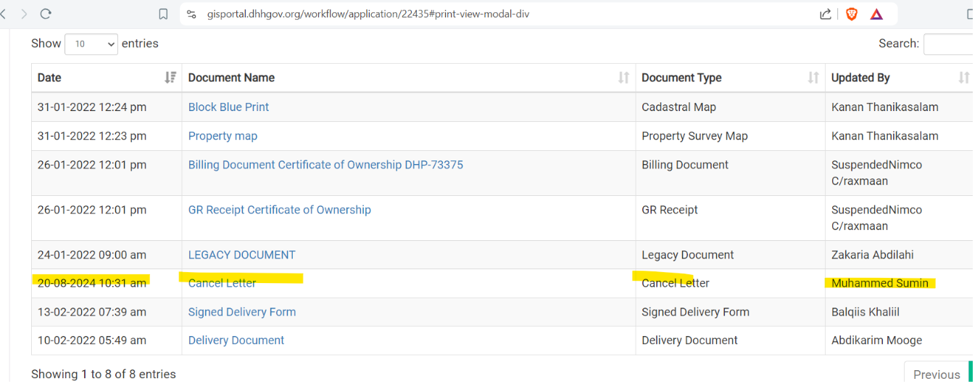Open the Show entries count dropdown
980x389 pixels.
click(91, 44)
